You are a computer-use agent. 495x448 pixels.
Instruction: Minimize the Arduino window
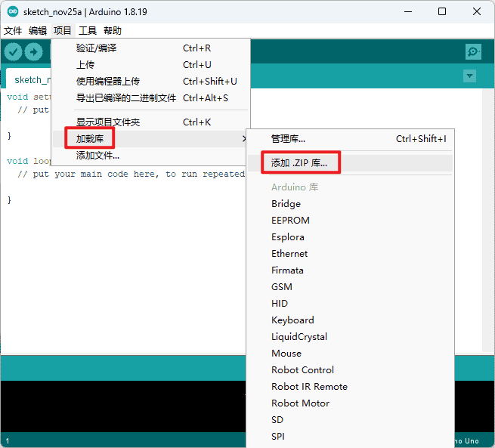tap(408, 11)
